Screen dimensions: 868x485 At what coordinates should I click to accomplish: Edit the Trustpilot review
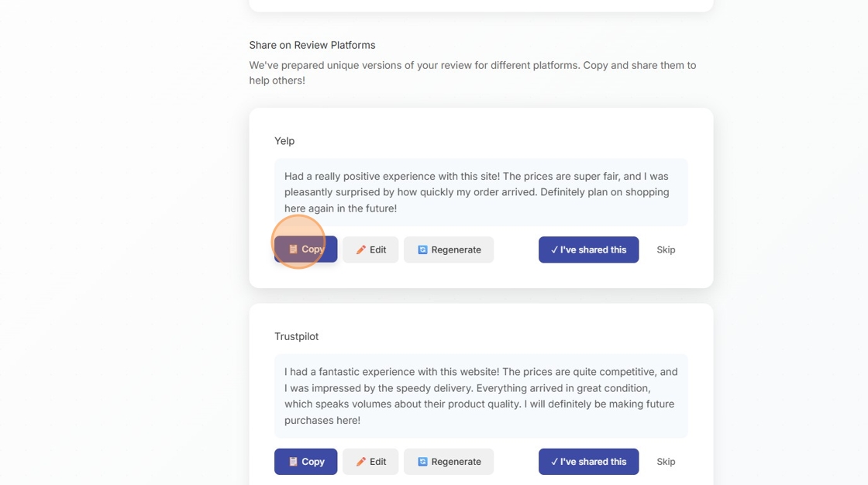370,461
